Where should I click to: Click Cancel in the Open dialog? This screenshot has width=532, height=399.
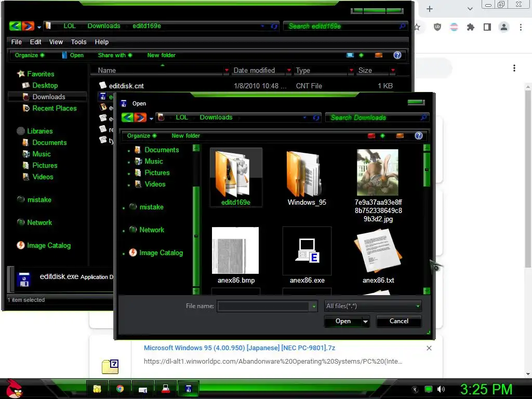click(x=398, y=321)
